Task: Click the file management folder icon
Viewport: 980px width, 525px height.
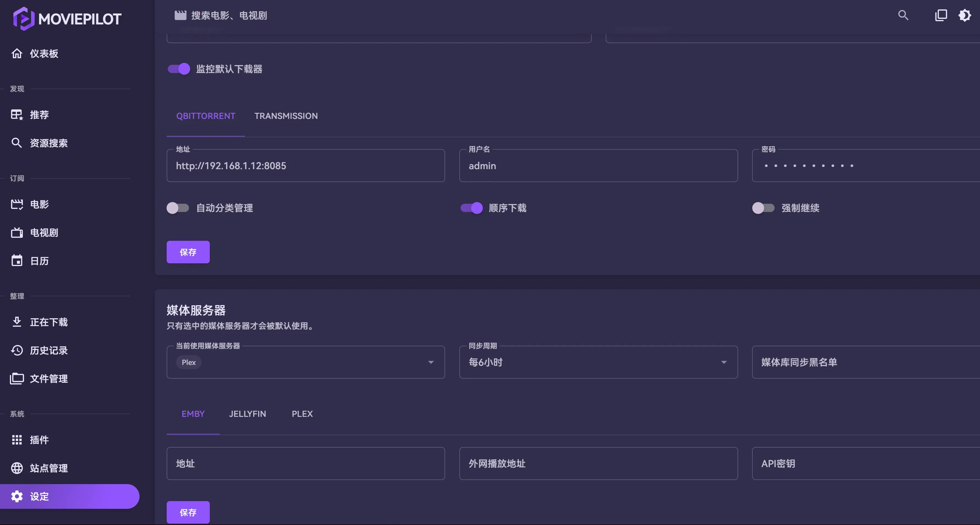Action: click(x=17, y=379)
